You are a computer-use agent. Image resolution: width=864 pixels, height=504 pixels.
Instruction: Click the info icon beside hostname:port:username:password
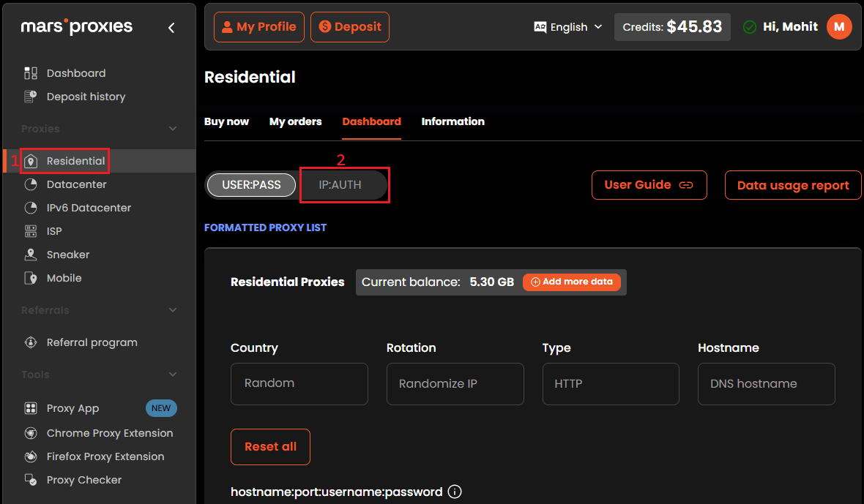tap(454, 492)
